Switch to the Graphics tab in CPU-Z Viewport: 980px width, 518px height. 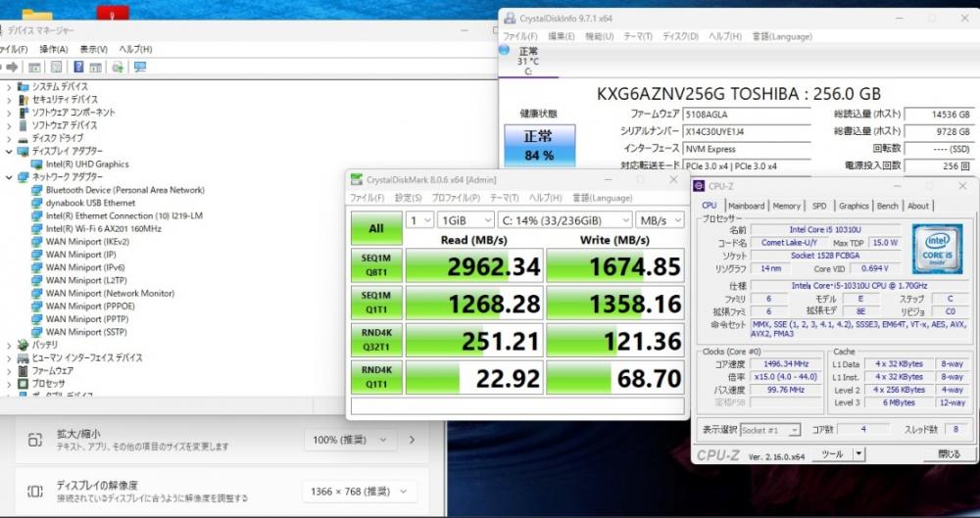[854, 206]
